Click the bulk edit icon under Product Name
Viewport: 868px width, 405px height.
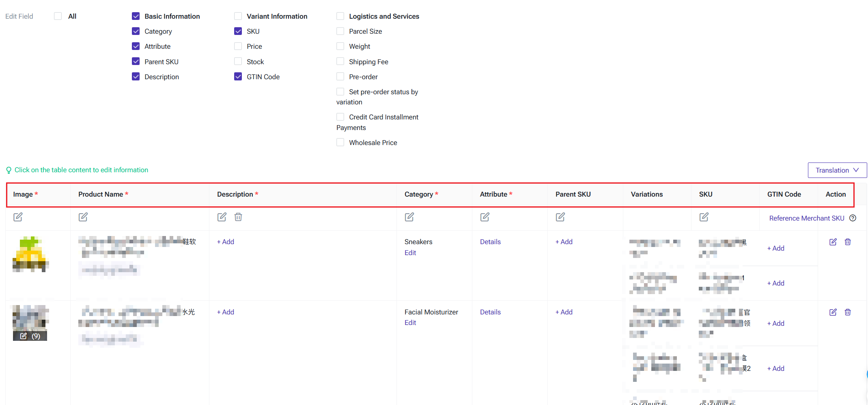click(83, 217)
